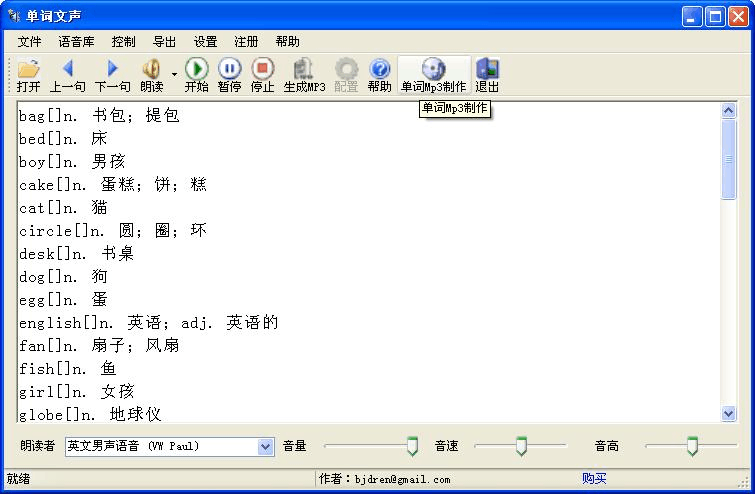The height and width of the screenshot is (494, 755).
Task: Click the line 'globe[]n. 地球仪'
Action: coord(90,415)
